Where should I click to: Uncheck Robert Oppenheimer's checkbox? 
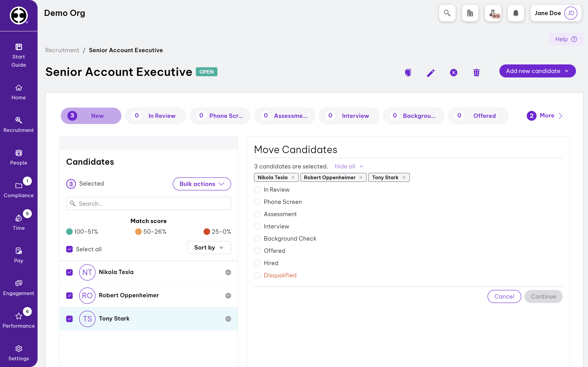(69, 295)
